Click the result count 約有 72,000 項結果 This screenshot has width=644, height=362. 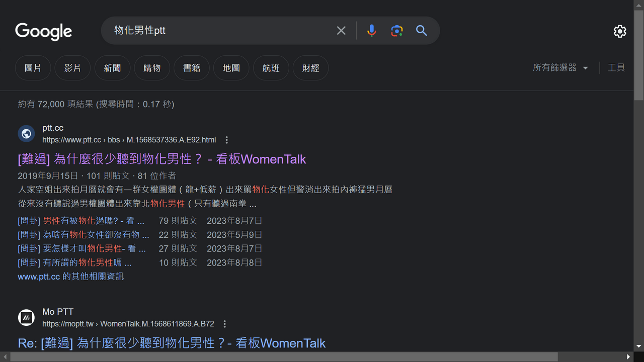(96, 104)
